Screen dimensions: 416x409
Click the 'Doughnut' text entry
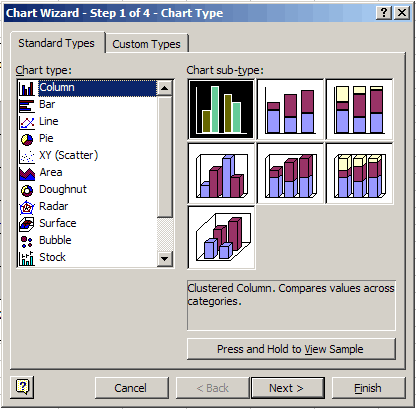point(63,189)
